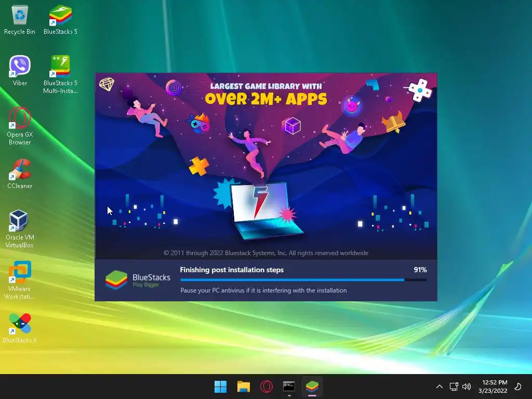Viewport: 532px width, 399px height.
Task: Select BlueStacks 5 Multi-Instance Manager shortcut
Action: [x=60, y=75]
